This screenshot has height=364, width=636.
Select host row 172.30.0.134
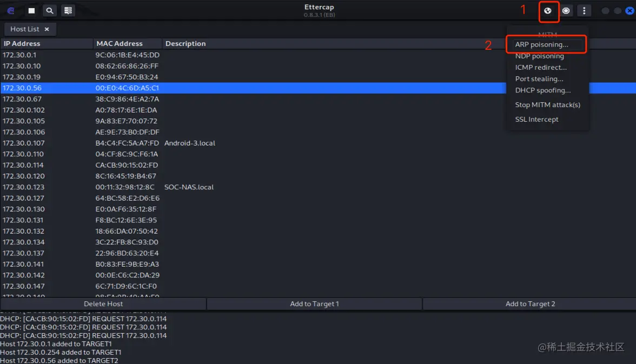318,242
